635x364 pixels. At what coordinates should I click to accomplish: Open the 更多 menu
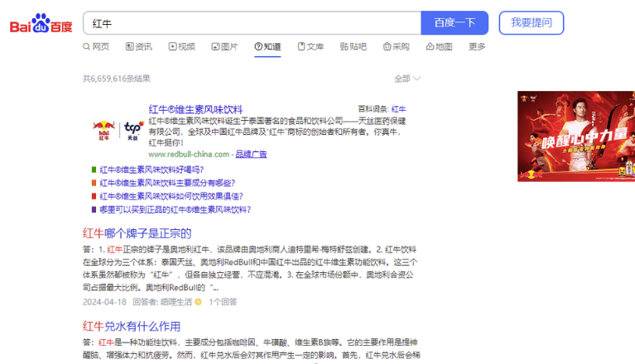(477, 46)
